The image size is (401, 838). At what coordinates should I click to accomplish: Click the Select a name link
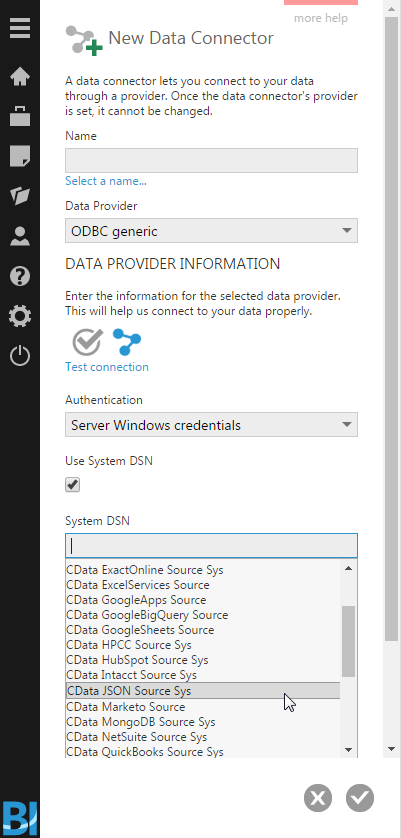click(106, 181)
